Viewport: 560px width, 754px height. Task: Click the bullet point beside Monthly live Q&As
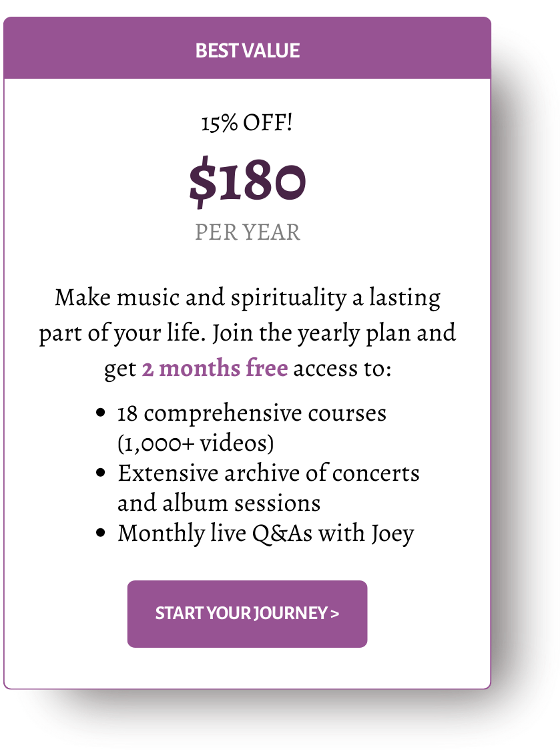coord(101,533)
